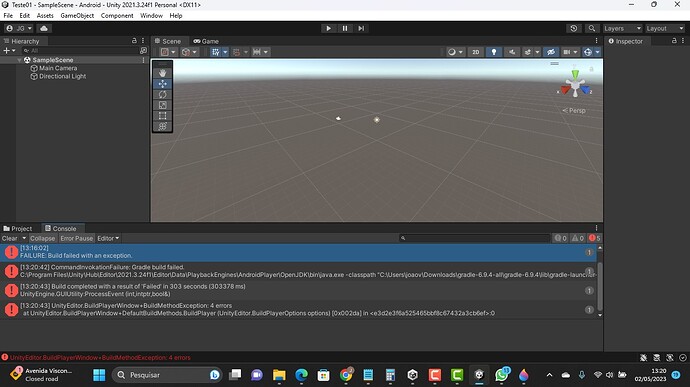690x387 pixels.
Task: Select the Move tool in Scene
Action: tap(162, 84)
